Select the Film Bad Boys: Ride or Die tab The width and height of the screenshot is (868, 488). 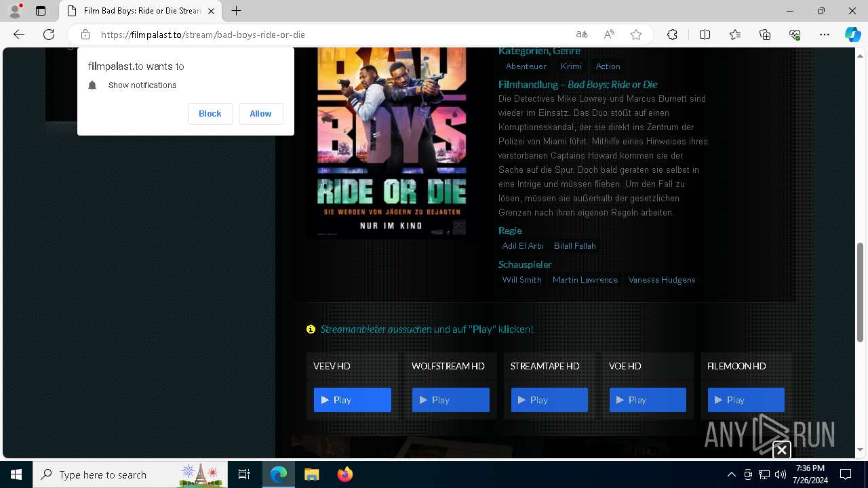140,11
